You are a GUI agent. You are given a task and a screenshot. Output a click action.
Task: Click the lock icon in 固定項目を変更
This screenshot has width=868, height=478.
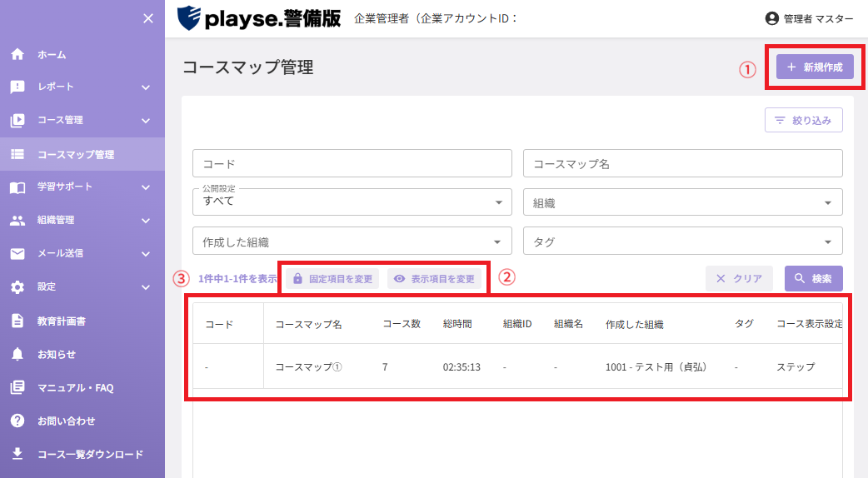click(x=298, y=278)
